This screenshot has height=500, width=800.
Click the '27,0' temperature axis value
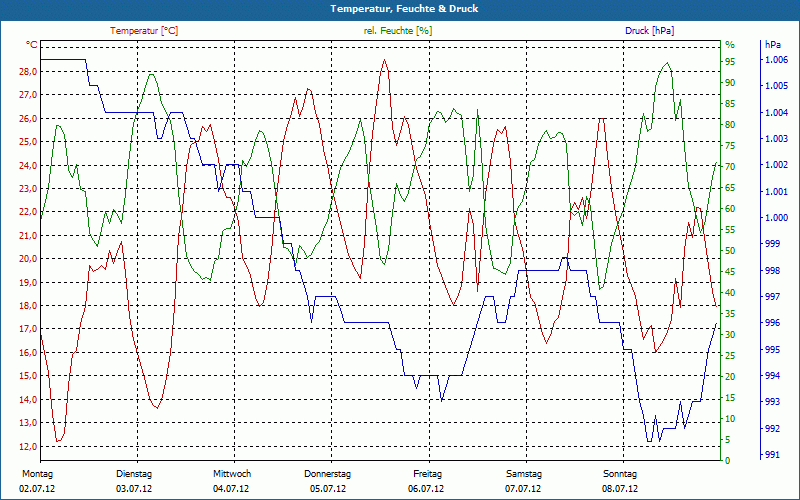tap(28, 95)
